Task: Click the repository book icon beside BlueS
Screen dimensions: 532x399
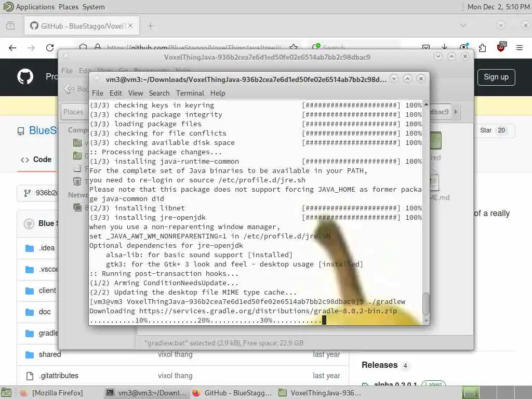Action: coord(21,131)
